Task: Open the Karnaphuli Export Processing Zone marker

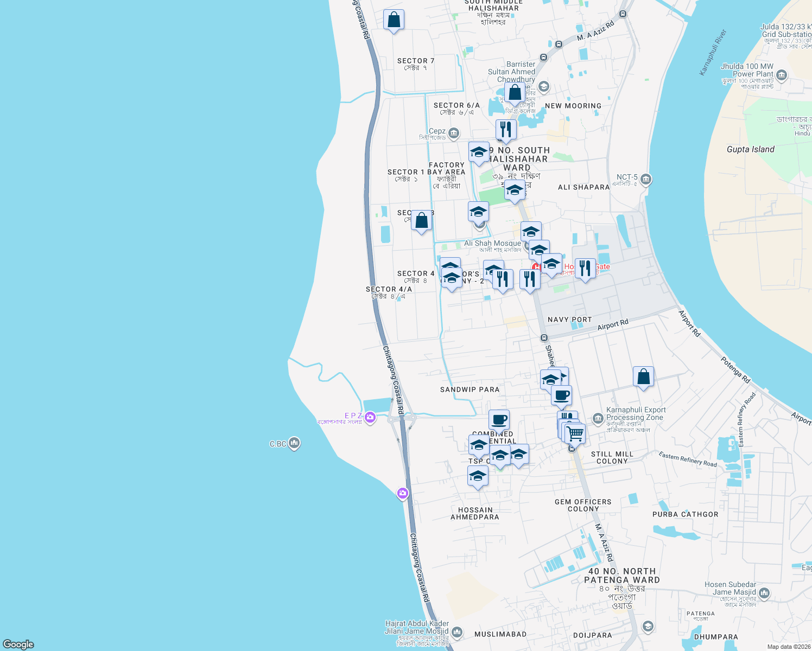Action: 599,418
